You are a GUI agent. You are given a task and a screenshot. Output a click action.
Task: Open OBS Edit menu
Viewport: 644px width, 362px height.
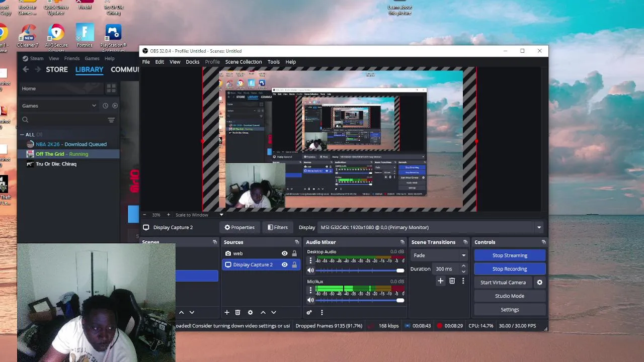coord(159,62)
